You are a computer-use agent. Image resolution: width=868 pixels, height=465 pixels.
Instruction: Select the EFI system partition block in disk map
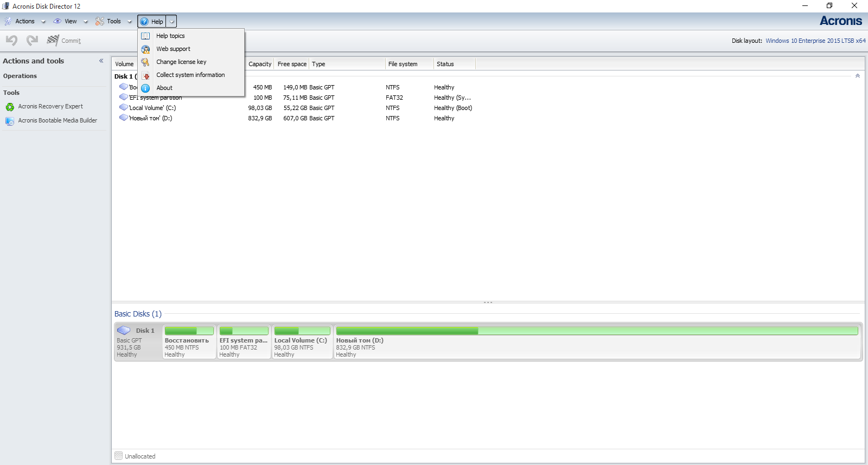click(244, 341)
